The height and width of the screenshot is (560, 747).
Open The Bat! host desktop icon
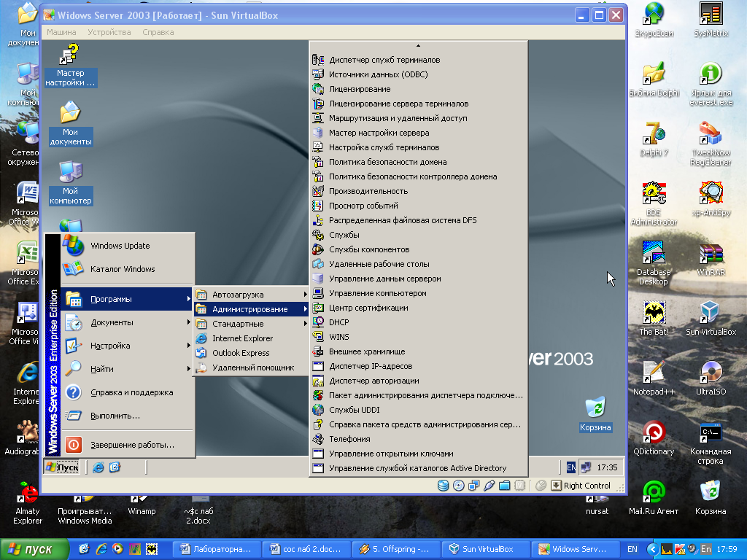(654, 318)
